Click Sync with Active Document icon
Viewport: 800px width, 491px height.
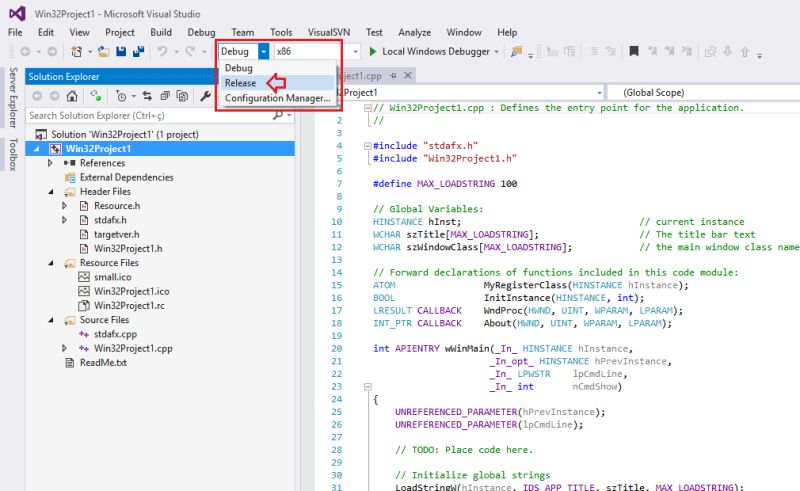[x=147, y=96]
